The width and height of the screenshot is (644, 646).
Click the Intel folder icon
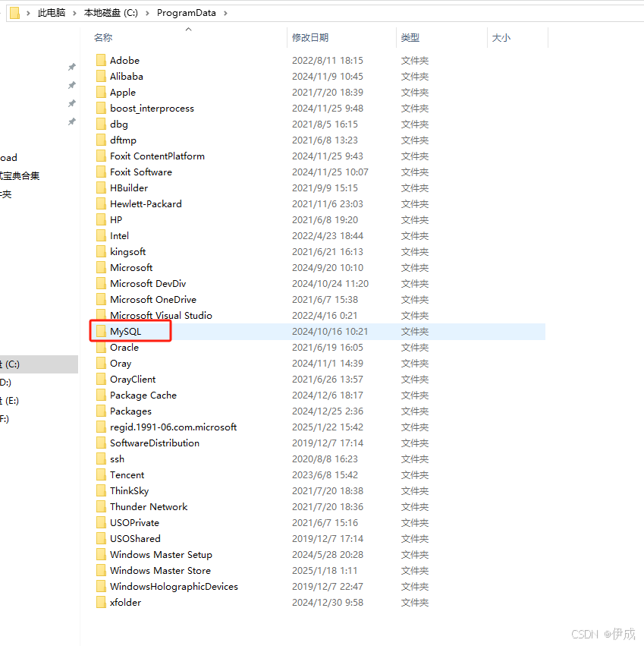click(x=101, y=235)
